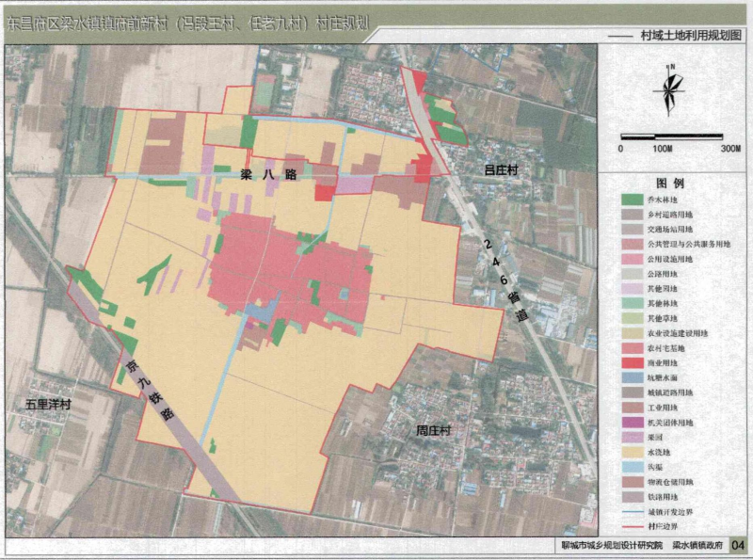Click the 坑塘水面 blue legend swatch

[631, 377]
